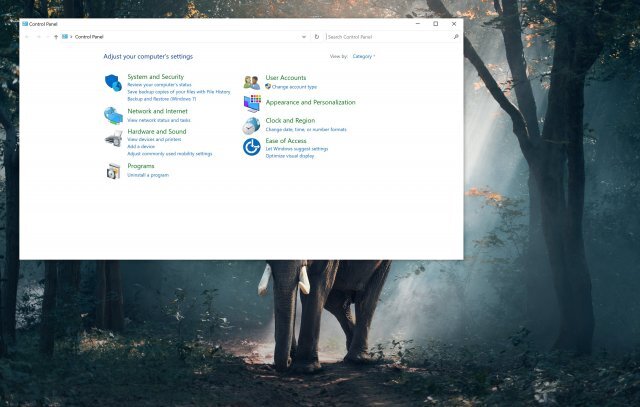Image resolution: width=640 pixels, height=407 pixels.
Task: Refresh the Control Panel view
Action: (x=317, y=37)
